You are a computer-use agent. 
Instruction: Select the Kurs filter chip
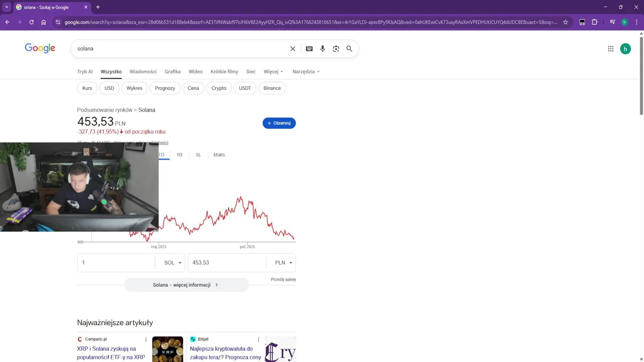point(87,88)
